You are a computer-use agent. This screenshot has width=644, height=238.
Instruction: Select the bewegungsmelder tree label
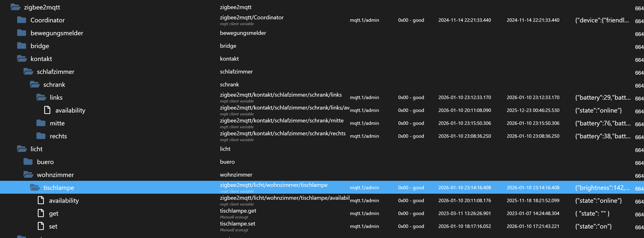click(57, 33)
